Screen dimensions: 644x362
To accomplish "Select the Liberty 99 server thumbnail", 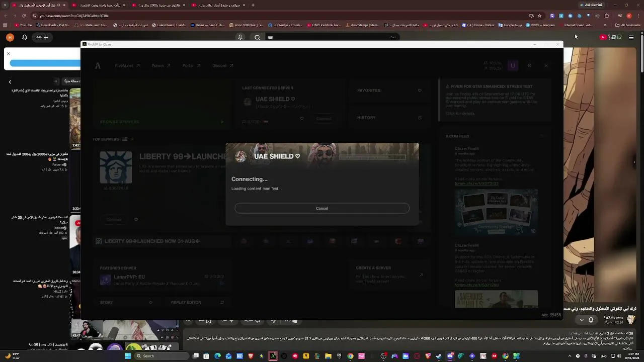I will [116, 167].
